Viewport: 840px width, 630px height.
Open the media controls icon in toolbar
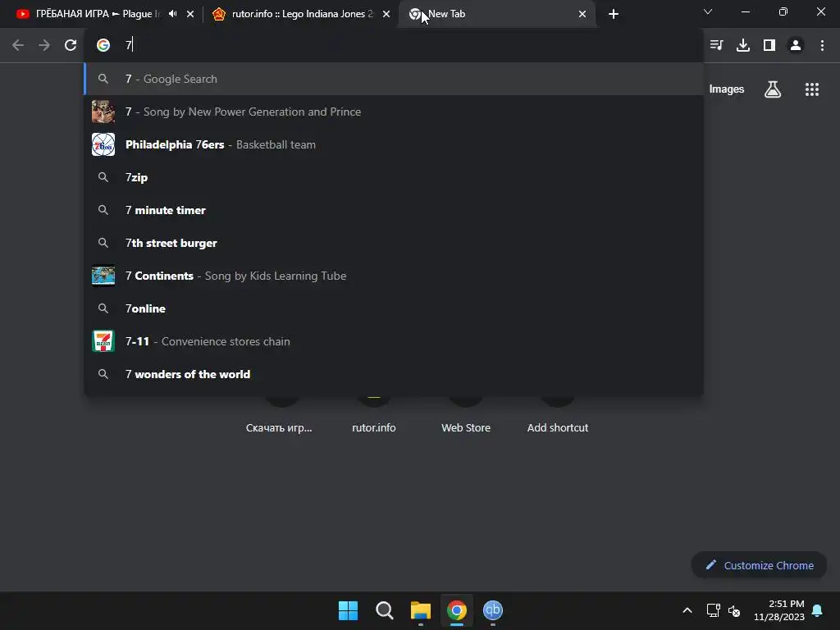click(716, 46)
